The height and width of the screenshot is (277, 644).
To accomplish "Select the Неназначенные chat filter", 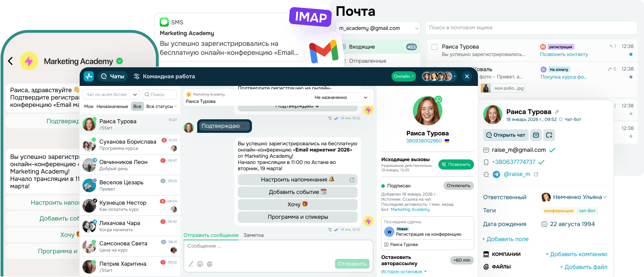I will pos(112,106).
